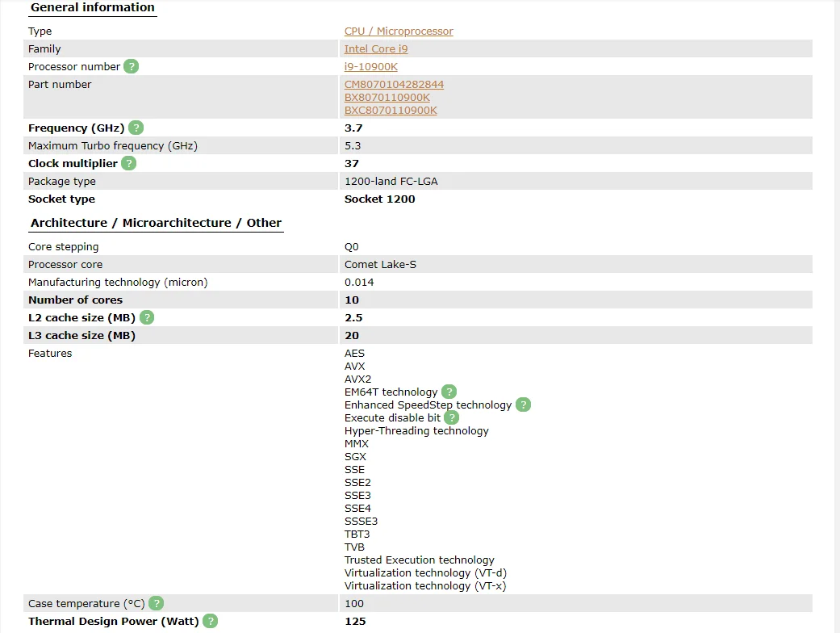Viewport: 840px width, 633px height.
Task: Click help icon next to Processor number
Action: pos(132,66)
